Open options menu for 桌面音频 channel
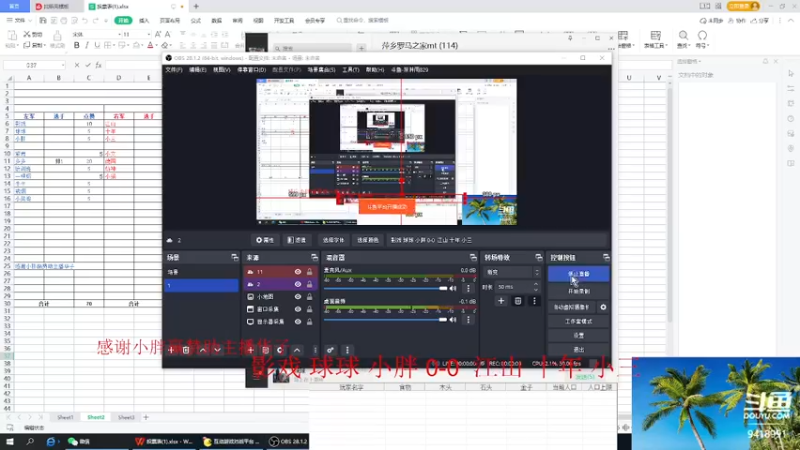This screenshot has width=800, height=450. pos(468,320)
